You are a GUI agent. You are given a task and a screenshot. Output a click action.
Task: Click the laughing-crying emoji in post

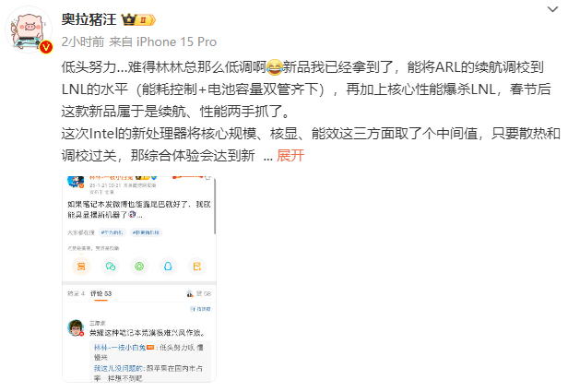(x=274, y=67)
